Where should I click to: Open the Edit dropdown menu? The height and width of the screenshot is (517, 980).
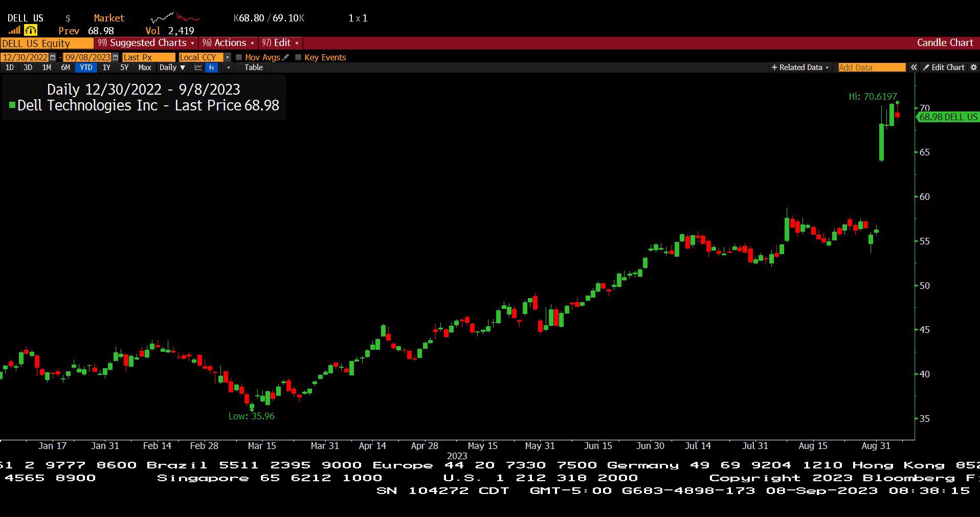tap(280, 43)
